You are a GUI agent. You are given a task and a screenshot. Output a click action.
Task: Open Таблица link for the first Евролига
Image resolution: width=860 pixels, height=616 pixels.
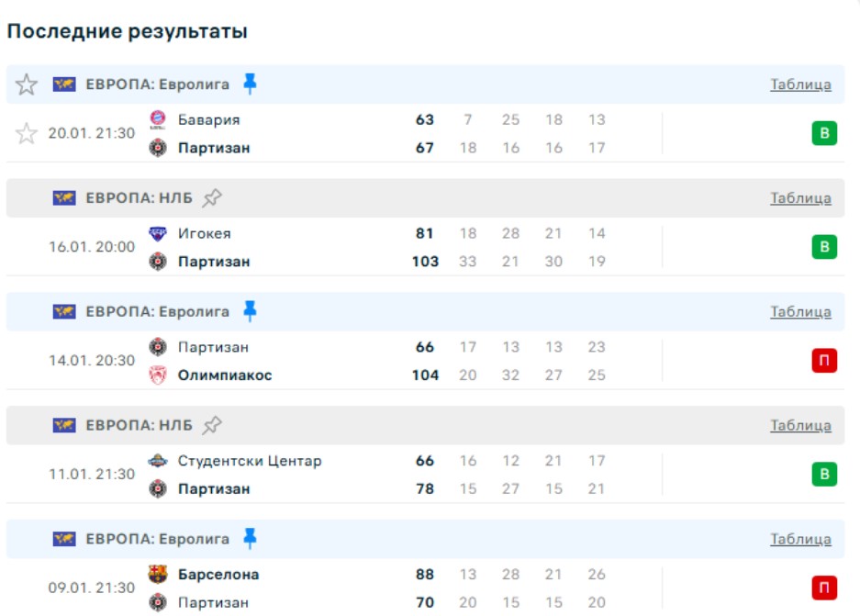pyautogui.click(x=800, y=84)
